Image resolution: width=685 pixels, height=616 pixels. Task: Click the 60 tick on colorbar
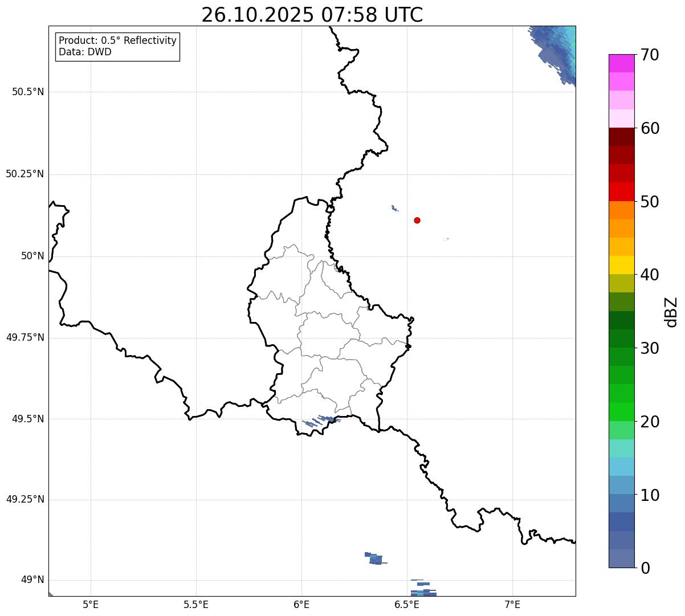coord(650,128)
